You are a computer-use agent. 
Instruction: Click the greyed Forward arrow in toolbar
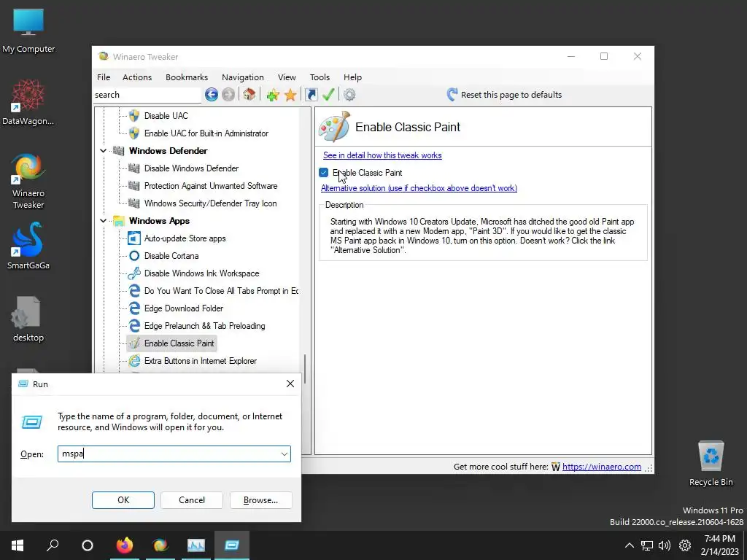[x=228, y=95]
